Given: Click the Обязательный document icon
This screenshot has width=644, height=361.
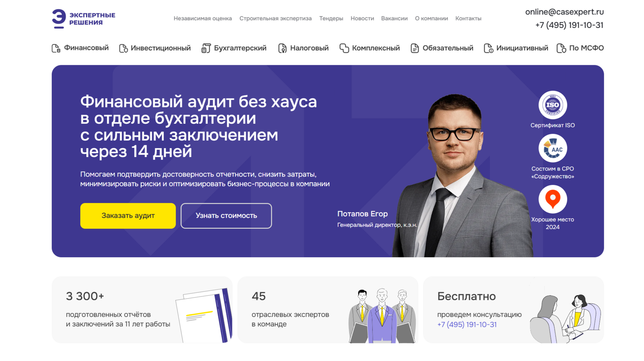Looking at the screenshot, I should coord(414,48).
